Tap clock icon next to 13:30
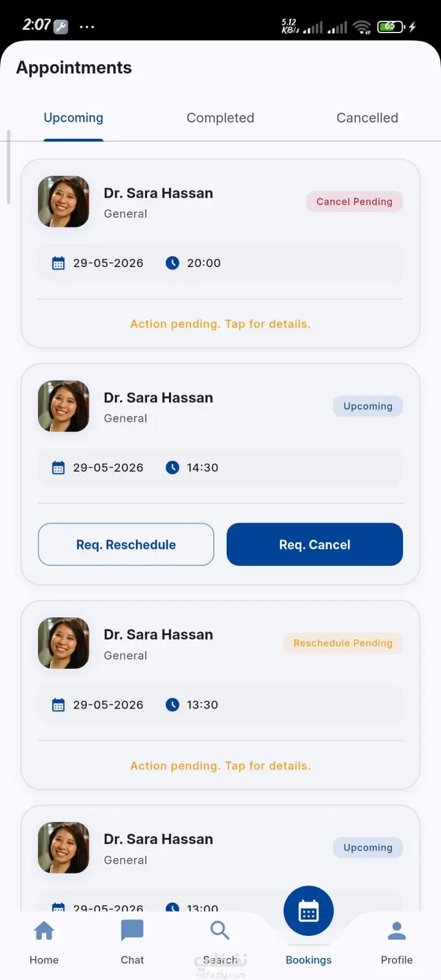Viewport: 441px width, 980px height. (x=173, y=705)
